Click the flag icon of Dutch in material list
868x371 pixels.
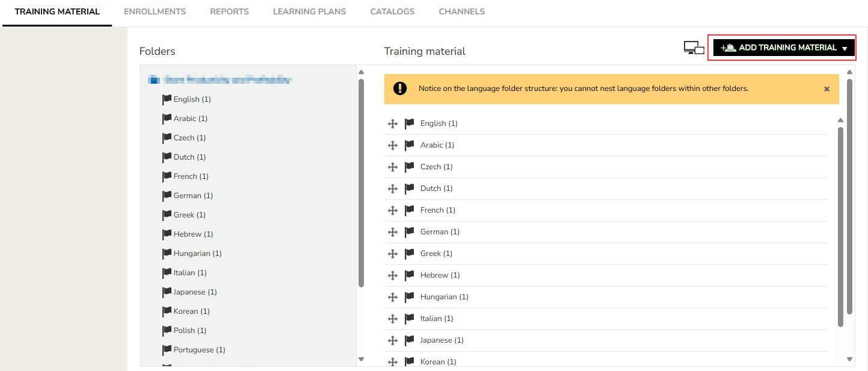[410, 189]
